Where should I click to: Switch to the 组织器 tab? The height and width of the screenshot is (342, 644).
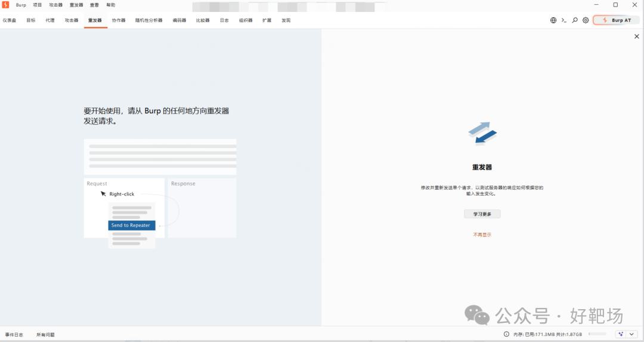[246, 20]
